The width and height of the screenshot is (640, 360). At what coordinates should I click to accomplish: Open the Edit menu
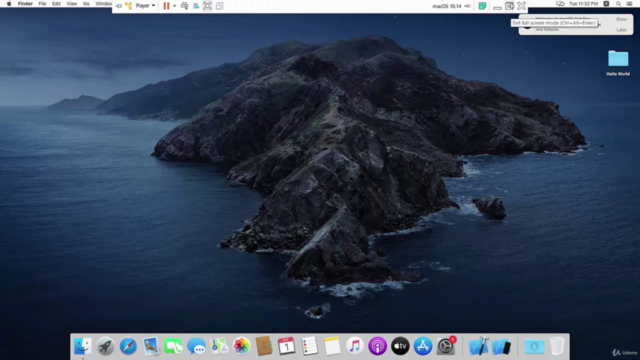coord(56,4)
